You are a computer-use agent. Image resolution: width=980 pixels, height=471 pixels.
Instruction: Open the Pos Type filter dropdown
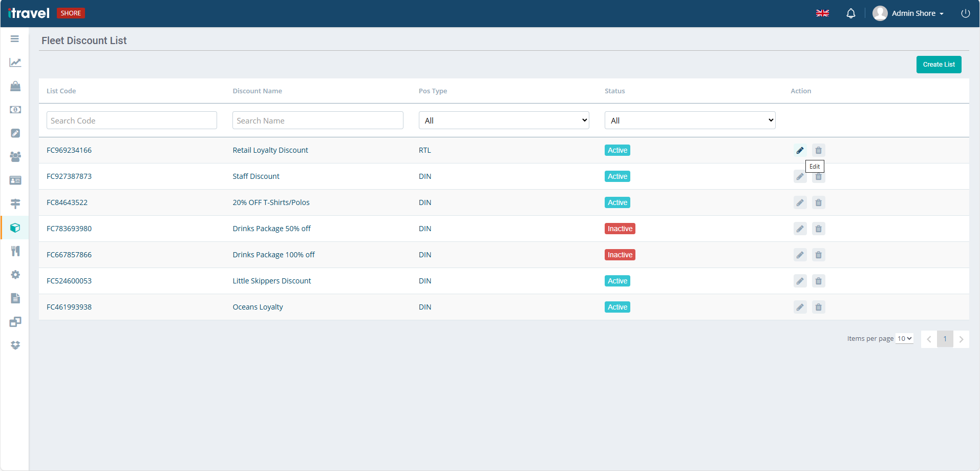[504, 120]
